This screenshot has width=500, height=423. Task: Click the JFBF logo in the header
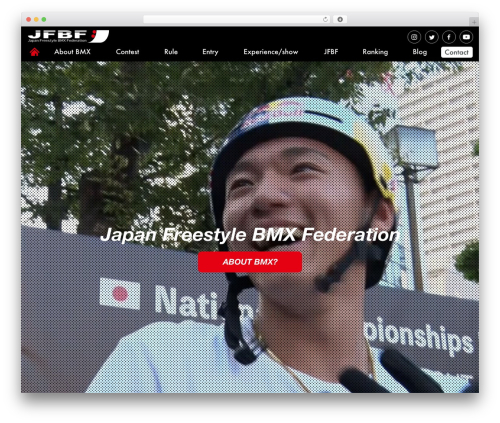[68, 36]
